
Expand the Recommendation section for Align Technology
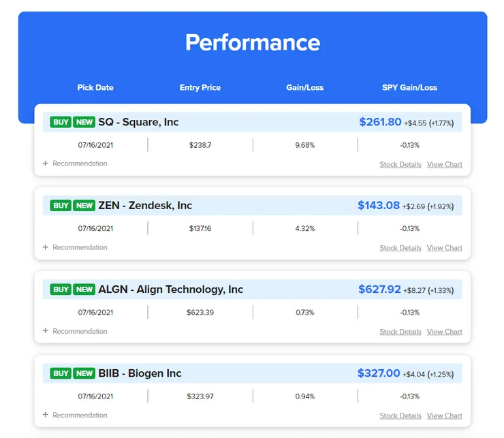coord(75,331)
